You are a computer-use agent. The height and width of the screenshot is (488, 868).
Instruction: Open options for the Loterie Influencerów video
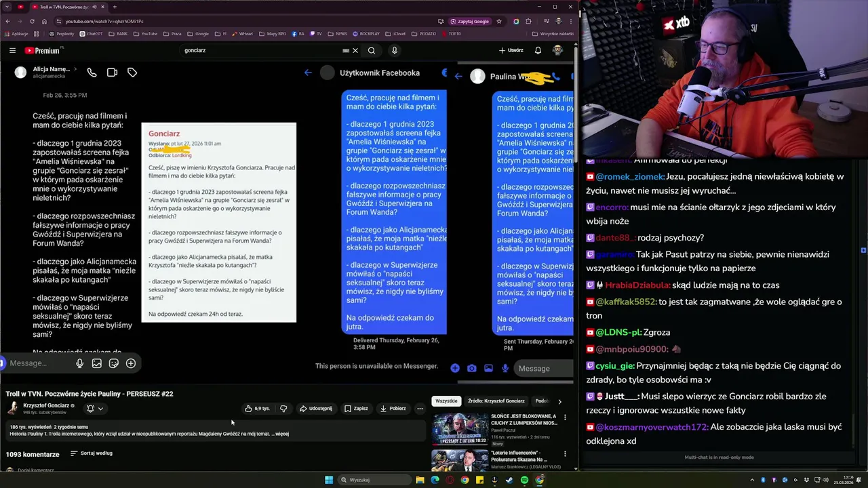tap(565, 454)
